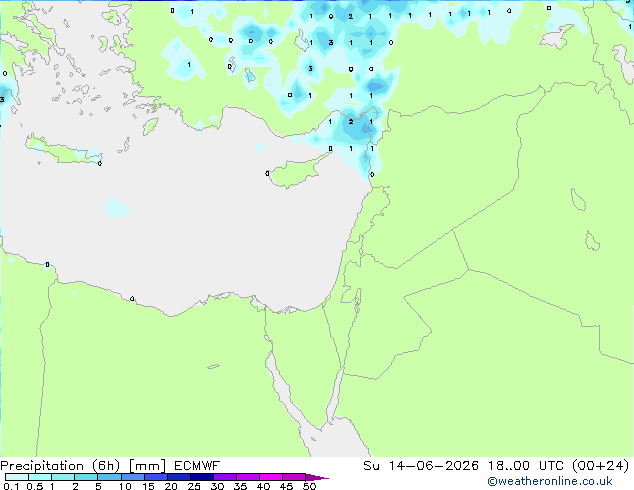Viewport: 634px width, 490px height.
Task: Select the 2–5 mm legend swatch
Action: 86,477
